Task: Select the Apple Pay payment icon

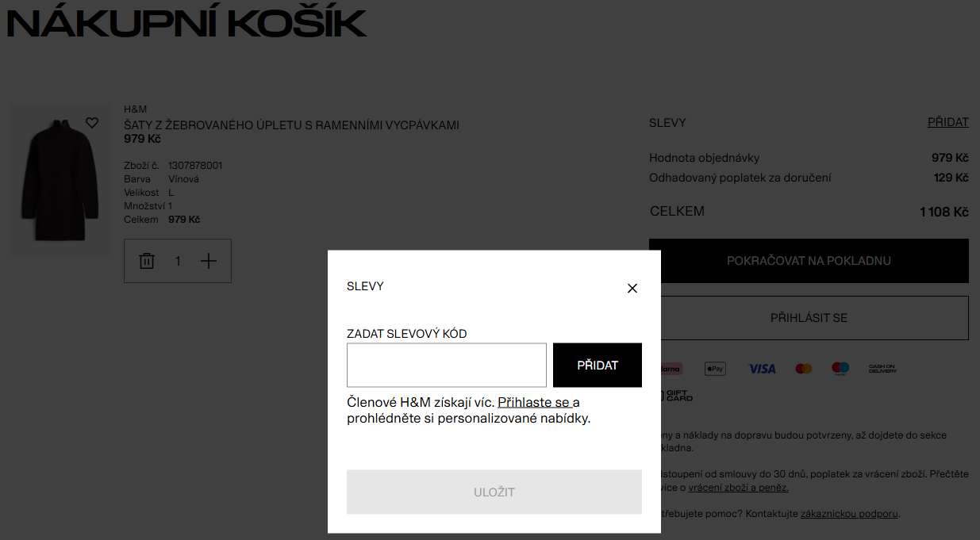Action: 714,368
